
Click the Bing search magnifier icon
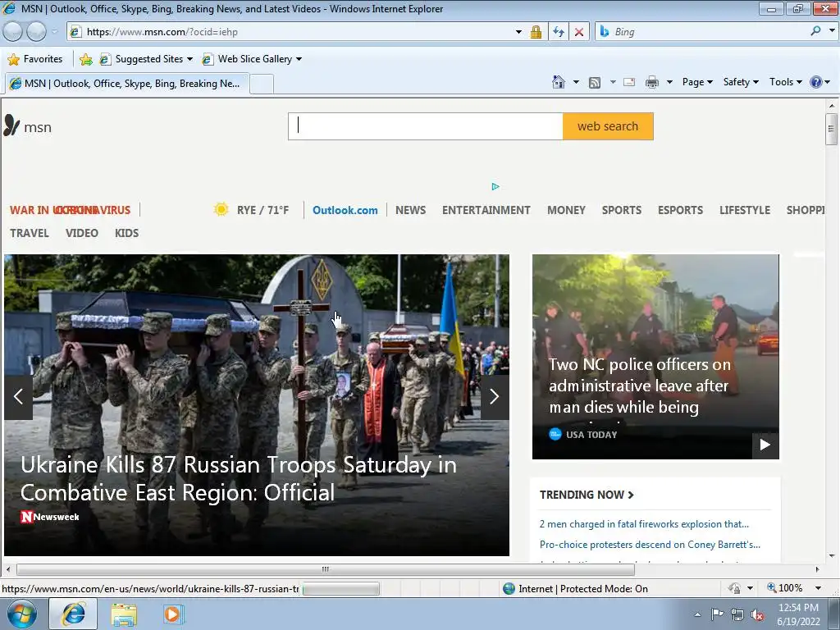coord(815,31)
